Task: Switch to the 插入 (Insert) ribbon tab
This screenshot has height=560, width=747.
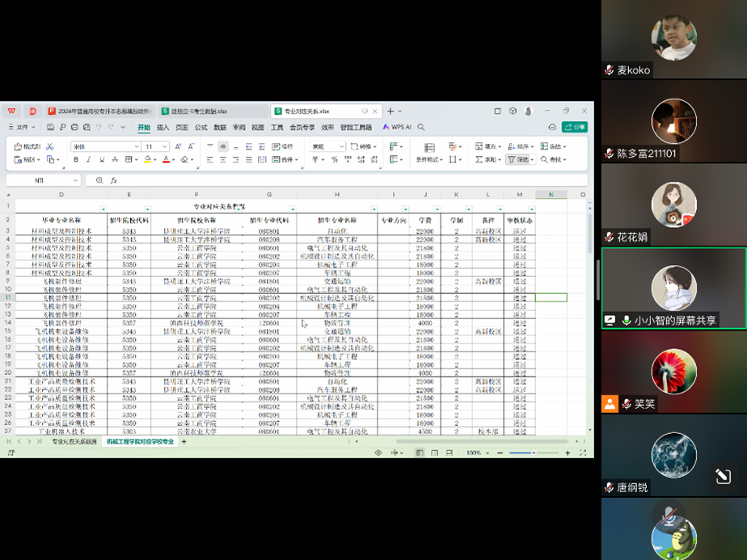Action: click(x=163, y=128)
